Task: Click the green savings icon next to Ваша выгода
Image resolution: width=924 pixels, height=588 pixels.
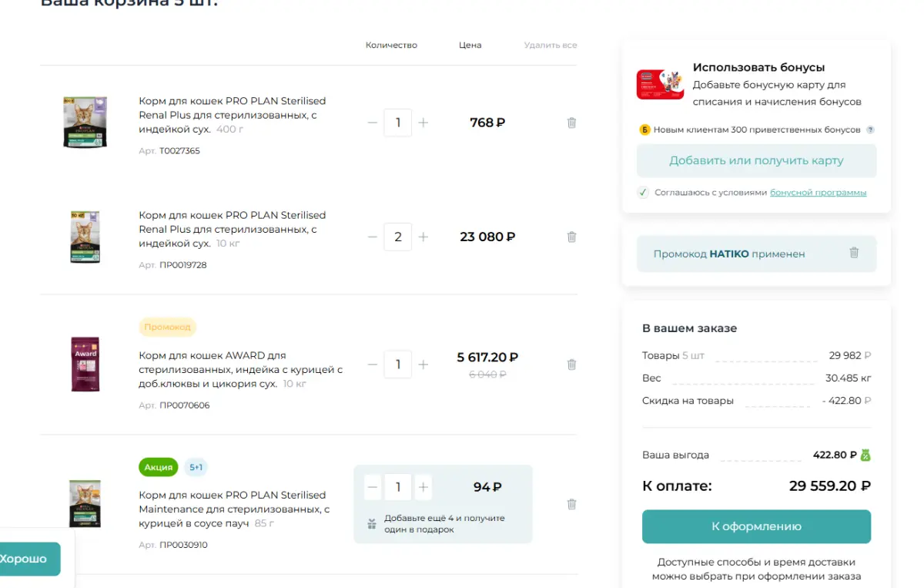Action: click(865, 455)
